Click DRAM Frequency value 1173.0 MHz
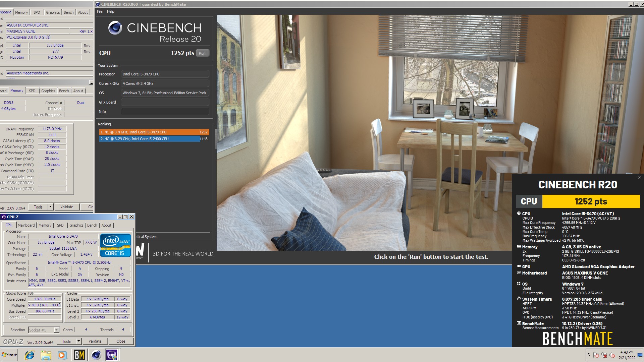Screen dimensions: 644x362 (52, 129)
